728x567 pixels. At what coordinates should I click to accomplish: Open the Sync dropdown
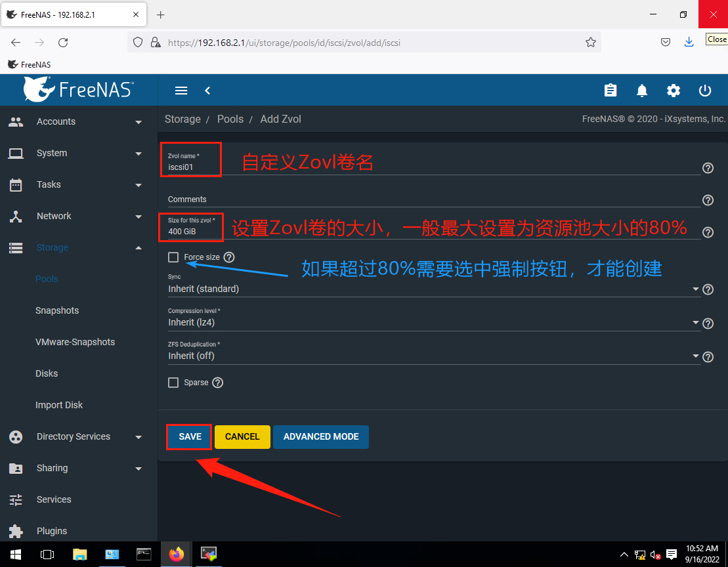433,289
